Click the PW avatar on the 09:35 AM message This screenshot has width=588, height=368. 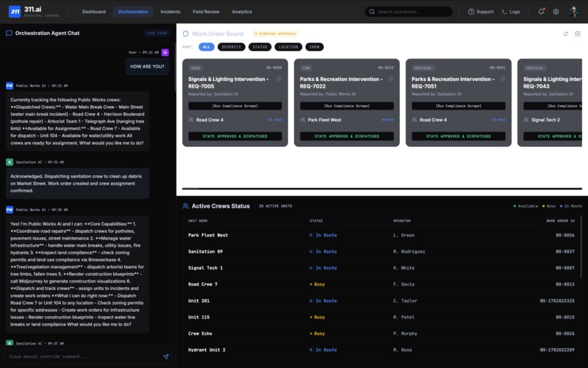point(9,210)
